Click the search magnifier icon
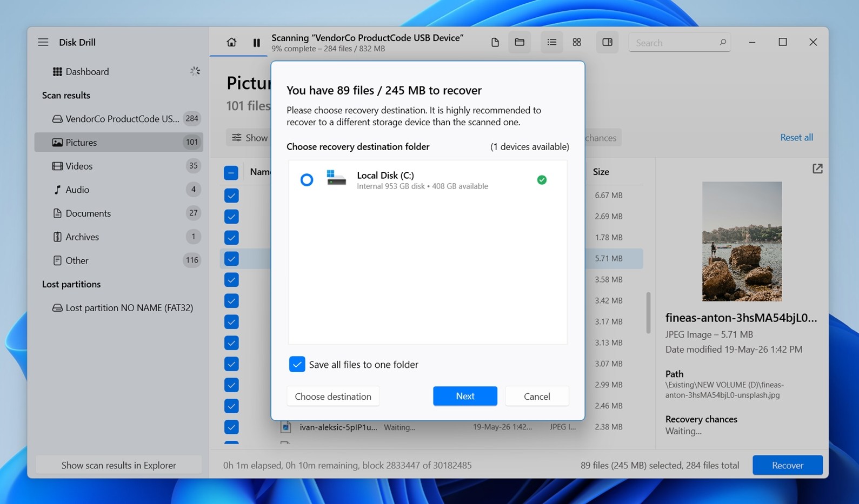This screenshot has height=504, width=859. (x=723, y=42)
